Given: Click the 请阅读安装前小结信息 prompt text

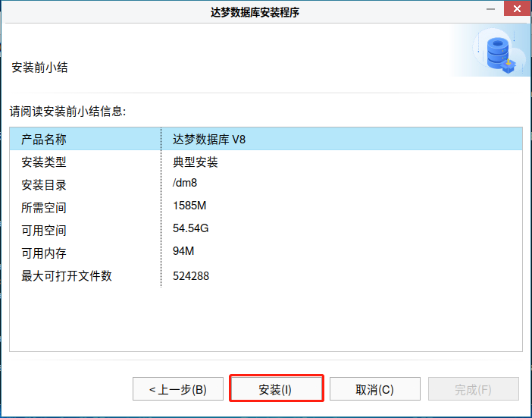Looking at the screenshot, I should (x=68, y=112).
